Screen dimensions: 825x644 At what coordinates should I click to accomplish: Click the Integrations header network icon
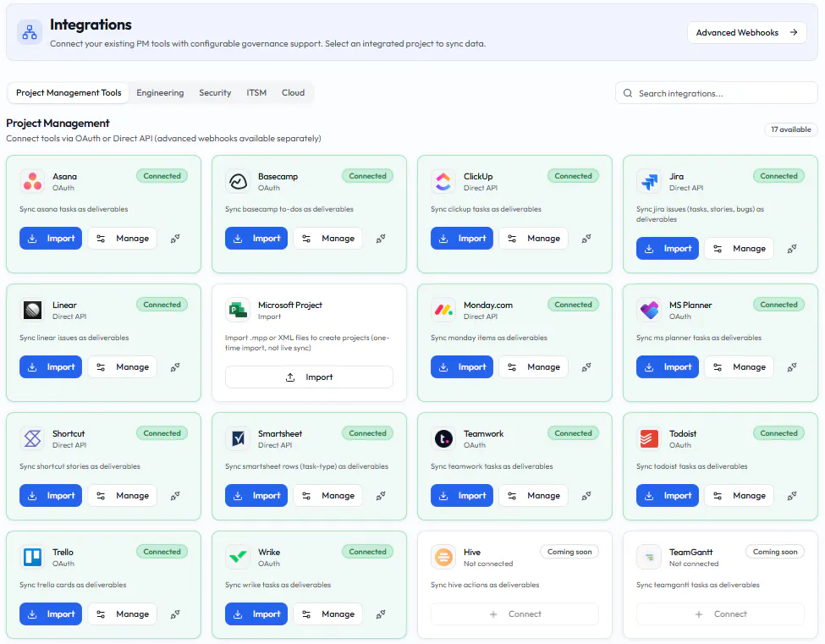pos(30,32)
